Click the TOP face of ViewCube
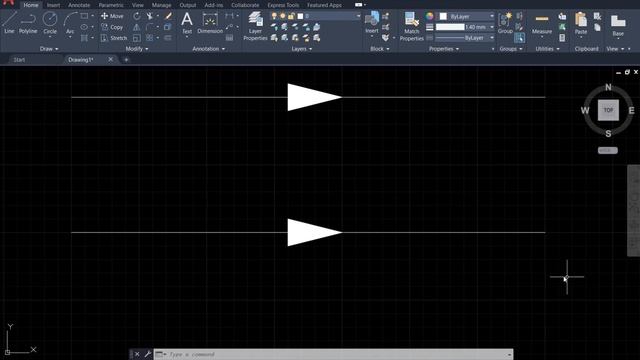This screenshot has height=360, width=640. [608, 110]
